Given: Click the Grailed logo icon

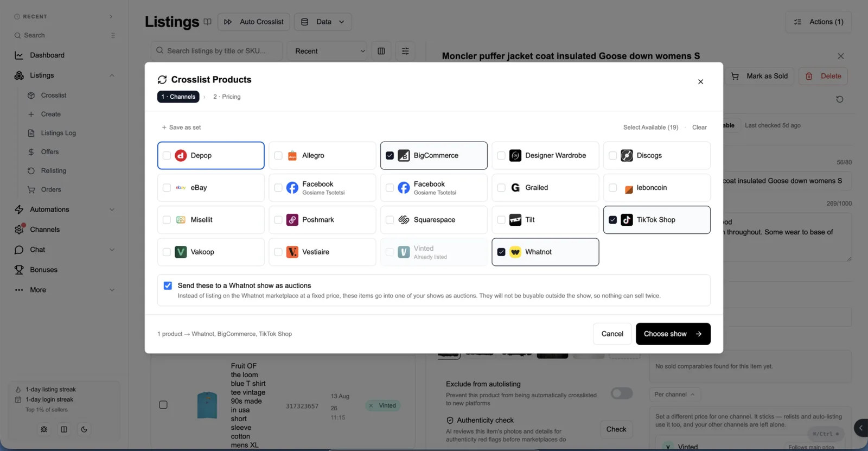Looking at the screenshot, I should click(x=515, y=187).
